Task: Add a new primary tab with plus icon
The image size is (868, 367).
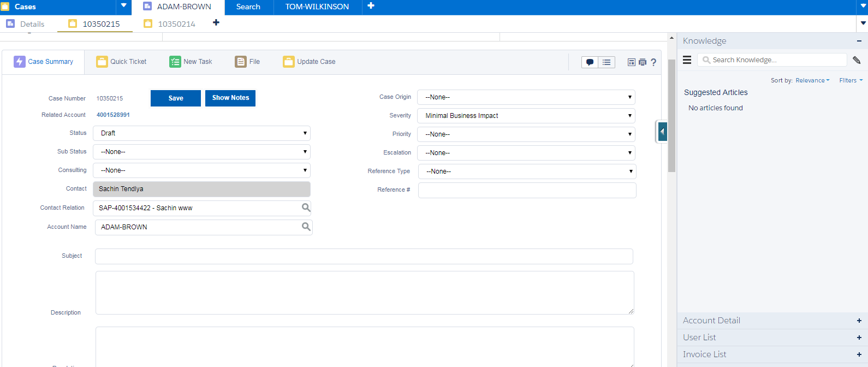Action: click(x=371, y=6)
